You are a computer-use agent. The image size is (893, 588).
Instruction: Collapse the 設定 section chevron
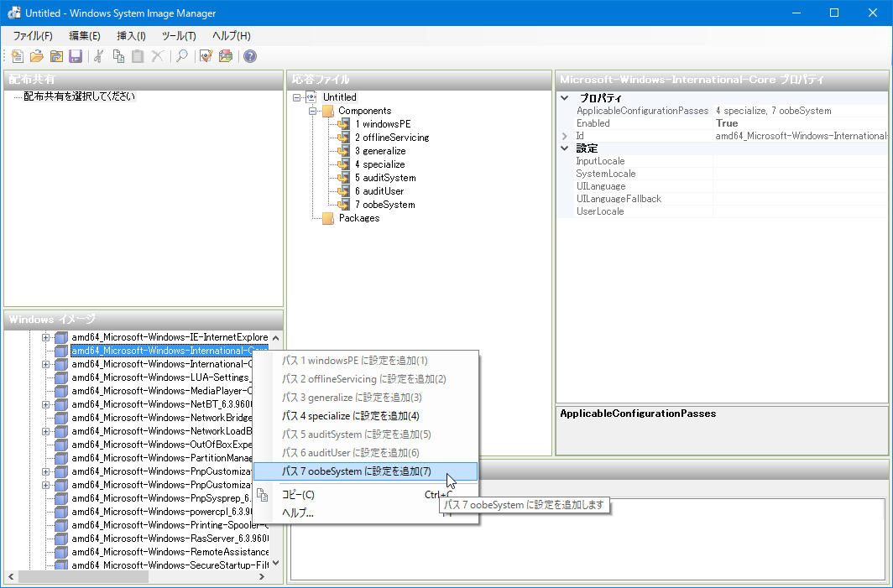(565, 148)
